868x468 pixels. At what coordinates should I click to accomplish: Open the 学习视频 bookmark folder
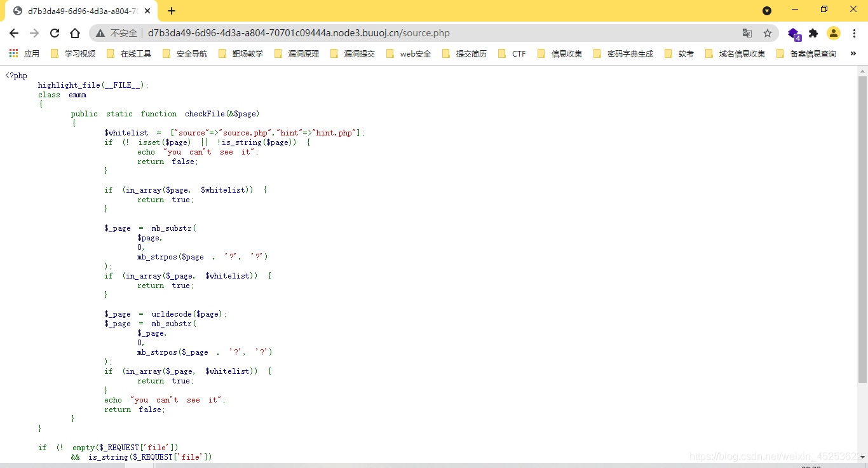(73, 54)
